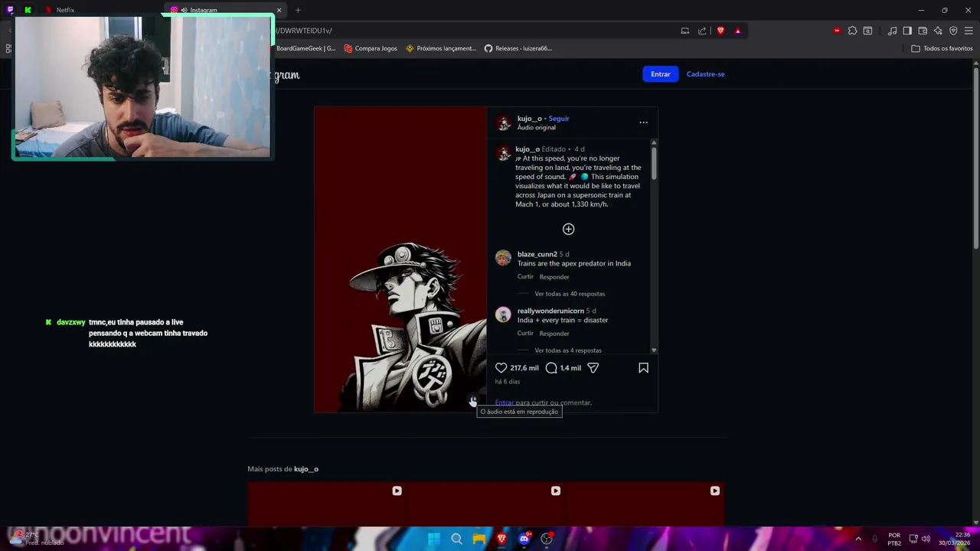Screen dimensions: 980x551
Task: Click kujo__o avatar in post header
Action: pos(503,123)
